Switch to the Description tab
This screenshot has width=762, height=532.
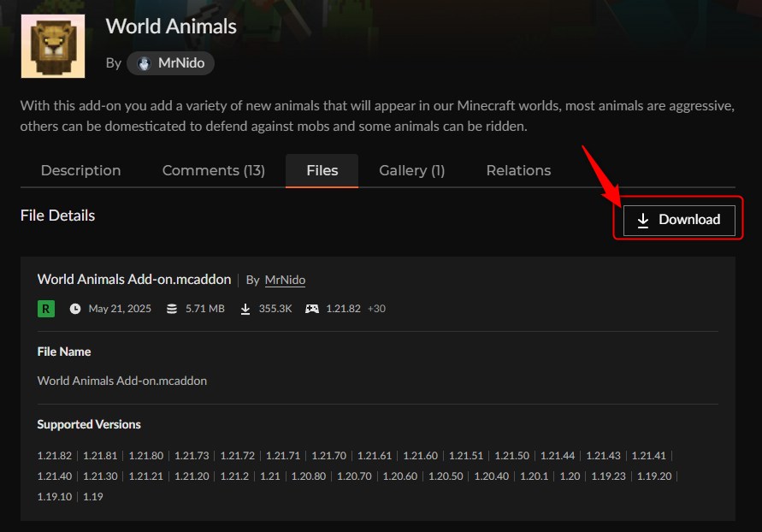click(80, 170)
